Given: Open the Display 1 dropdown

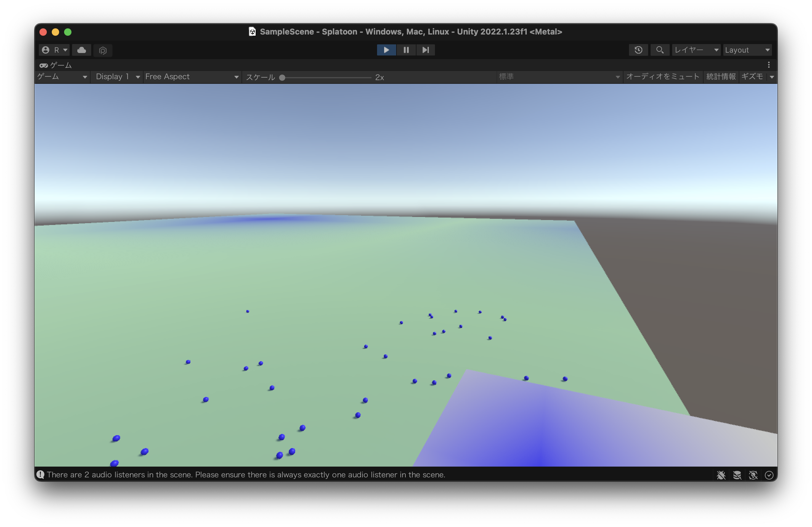Looking at the screenshot, I should (x=117, y=76).
